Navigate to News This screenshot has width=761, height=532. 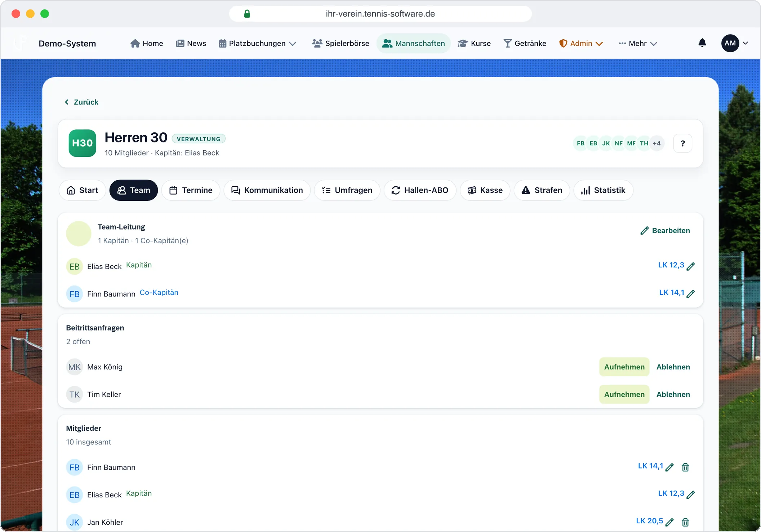pos(191,43)
